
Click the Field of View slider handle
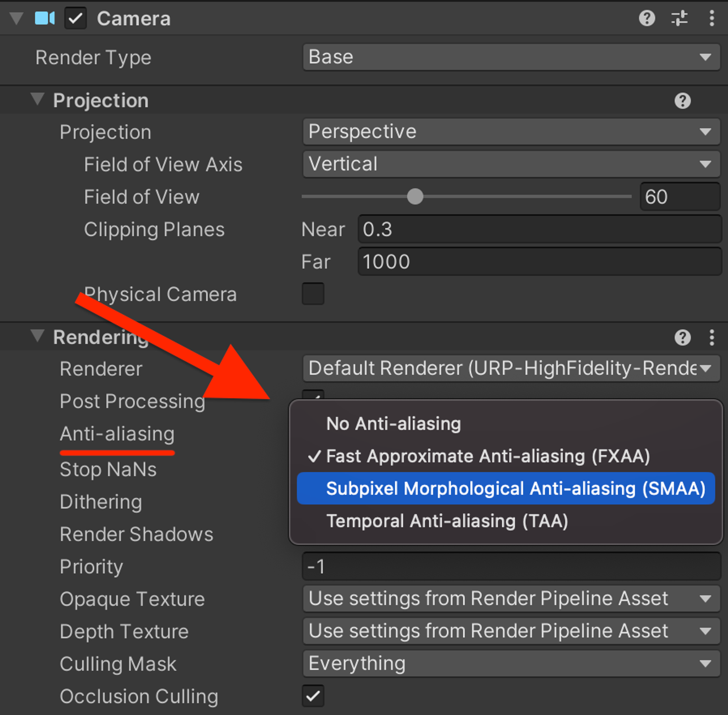415,196
